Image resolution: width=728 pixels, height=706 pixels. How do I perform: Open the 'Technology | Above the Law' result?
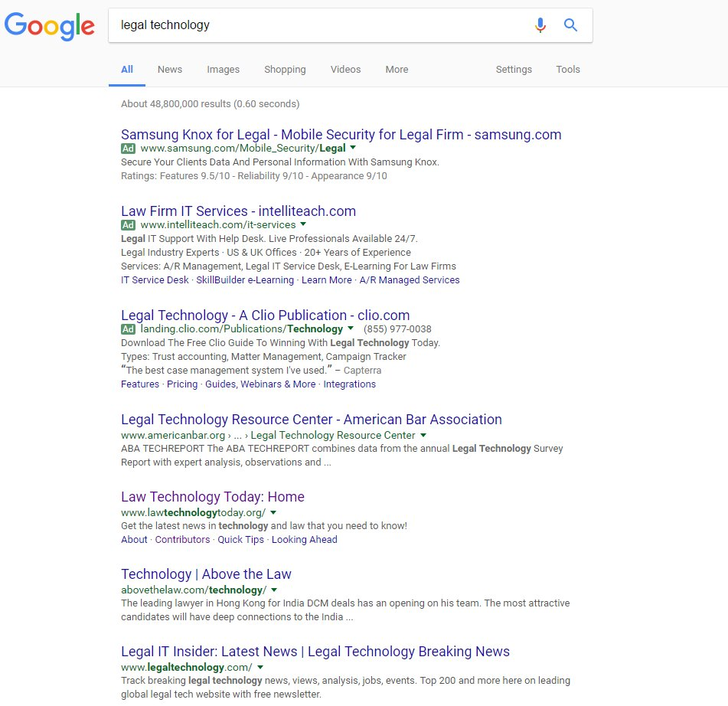click(206, 574)
